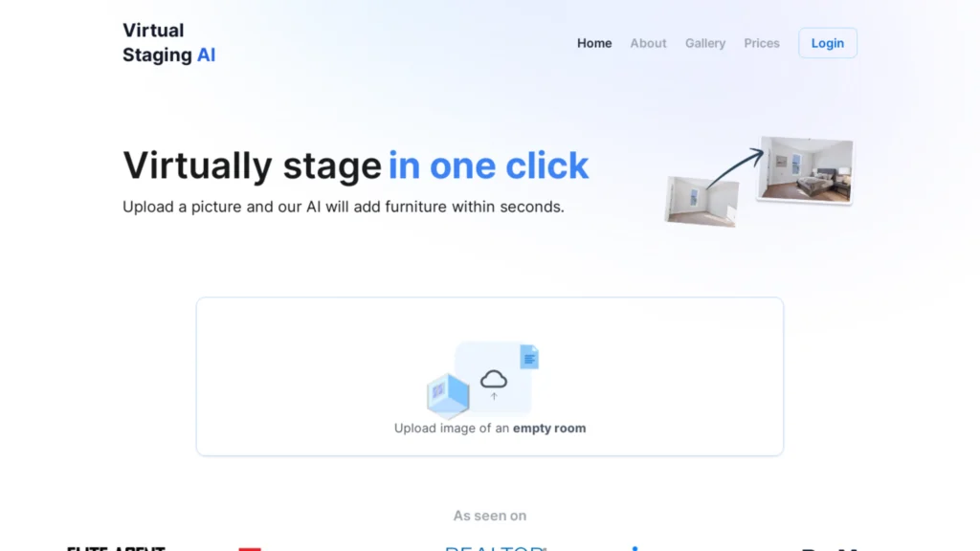Click the red logo beside Elite Agent
Viewport: 980px width, 551px height.
(x=250, y=548)
